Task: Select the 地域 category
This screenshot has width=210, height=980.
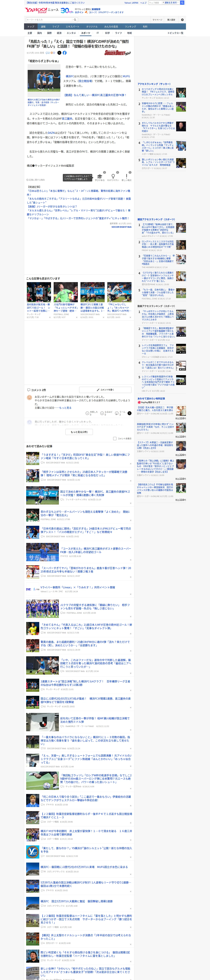Action: coord(129,33)
